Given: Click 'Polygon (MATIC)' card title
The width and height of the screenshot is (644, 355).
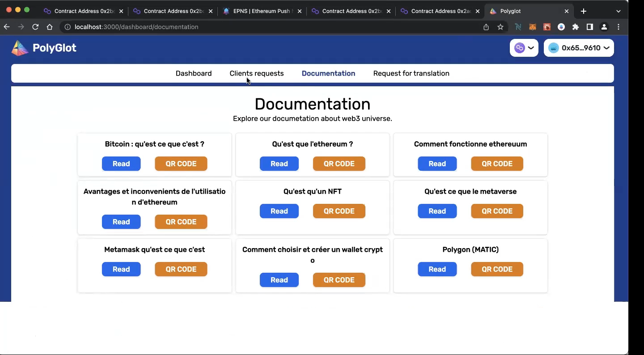Looking at the screenshot, I should 470,249.
